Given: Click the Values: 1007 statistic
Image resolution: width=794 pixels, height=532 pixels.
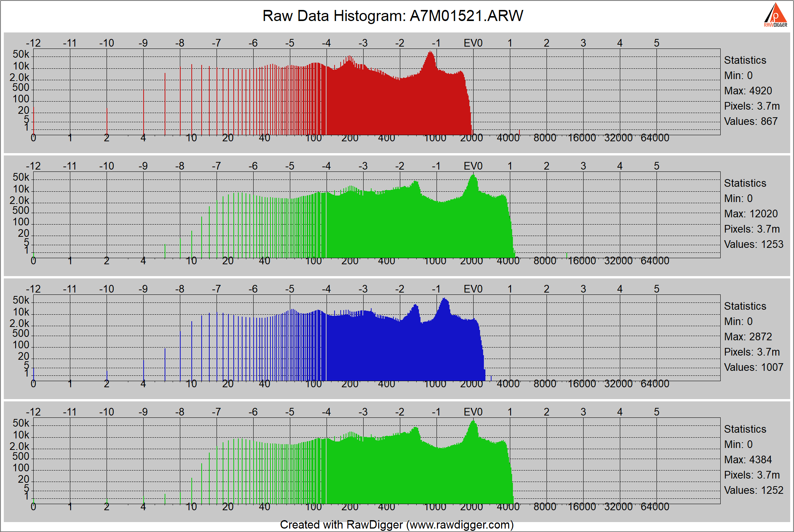Looking at the screenshot, I should pos(753,367).
